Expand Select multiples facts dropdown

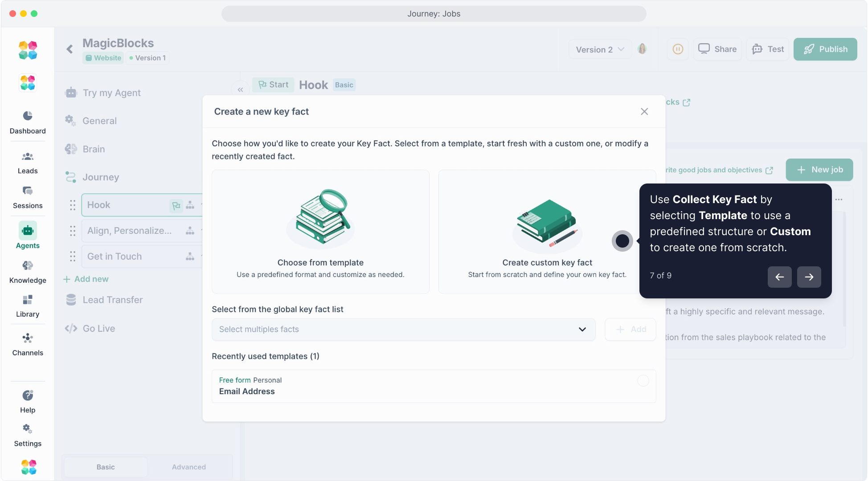[x=403, y=330]
